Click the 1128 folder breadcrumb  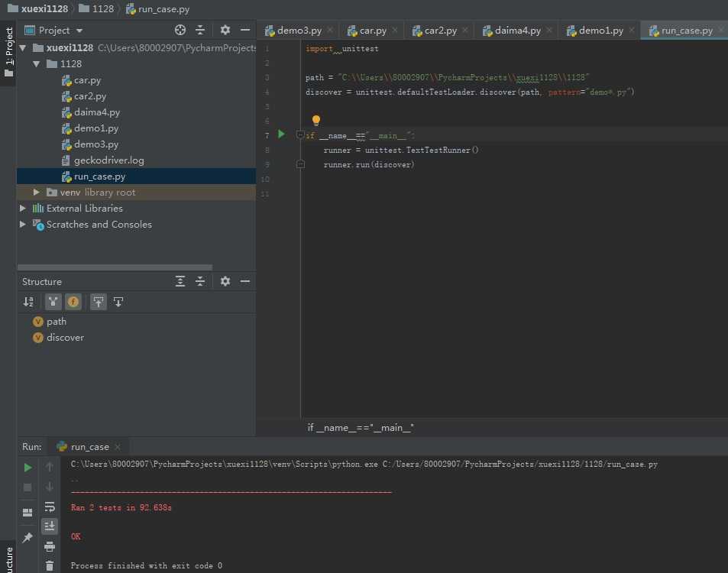[96, 9]
